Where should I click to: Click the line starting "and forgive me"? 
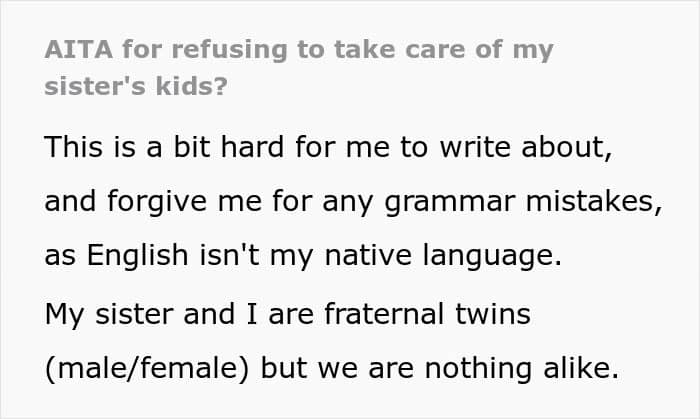[x=353, y=202]
